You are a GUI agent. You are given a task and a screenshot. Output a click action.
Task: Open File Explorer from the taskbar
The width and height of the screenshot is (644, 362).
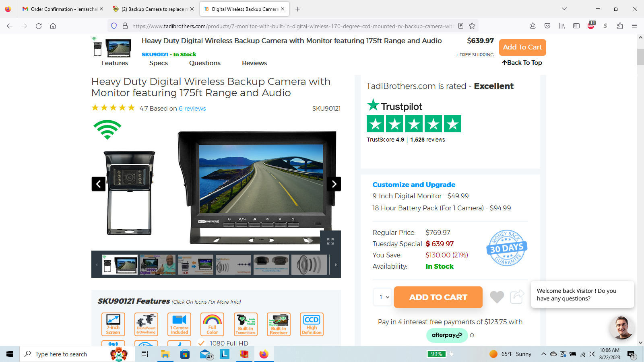[165, 354]
